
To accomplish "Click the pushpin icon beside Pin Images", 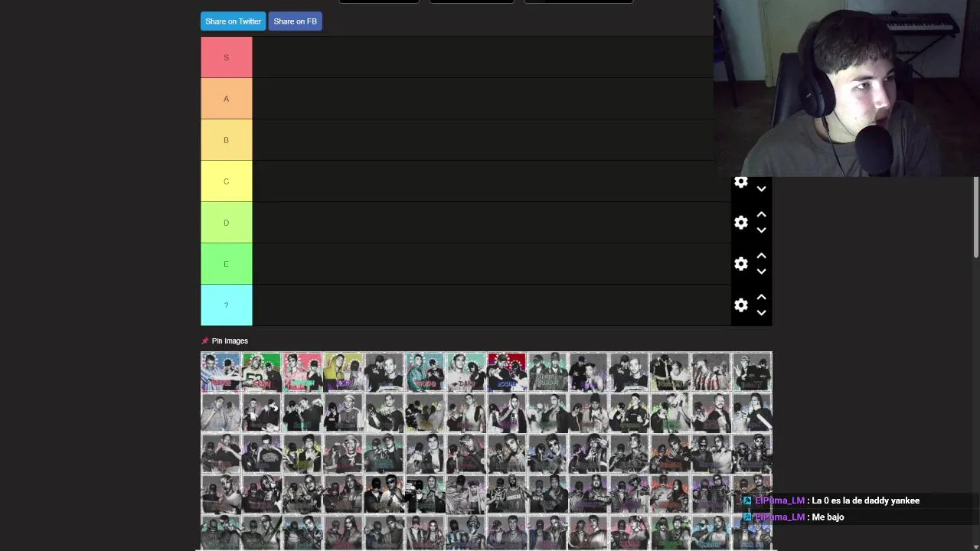I will pos(204,341).
